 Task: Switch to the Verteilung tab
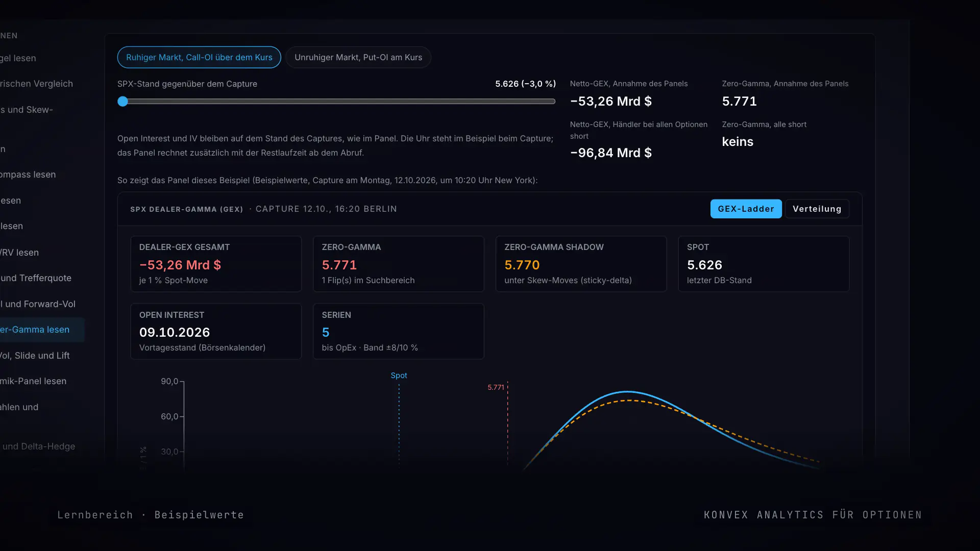pos(817,209)
